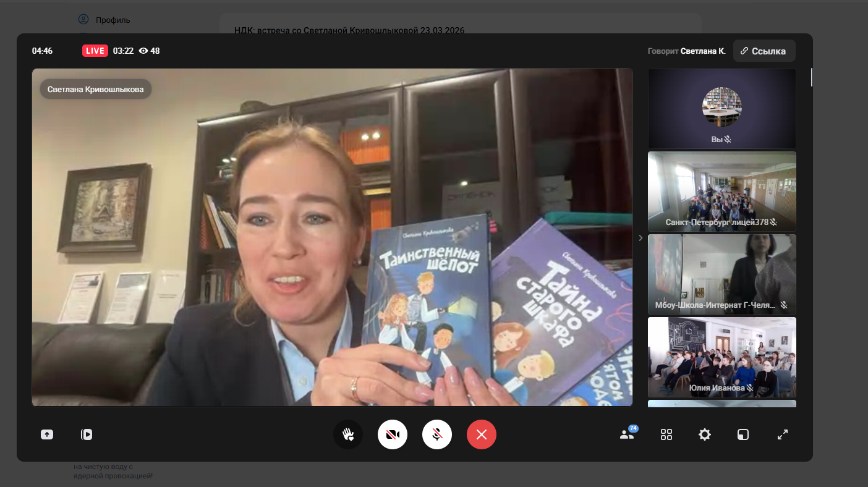This screenshot has height=487, width=868.
Task: Unmute the microphone
Action: (x=437, y=434)
